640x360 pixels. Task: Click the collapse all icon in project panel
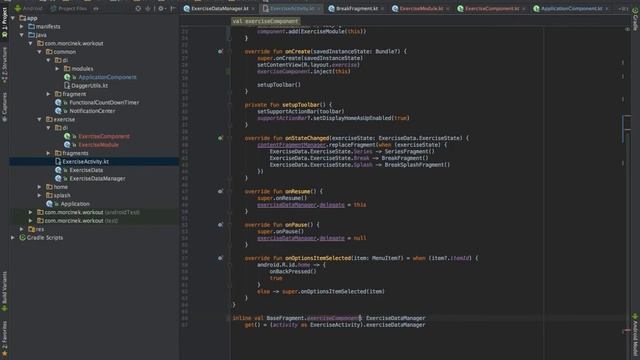point(148,8)
